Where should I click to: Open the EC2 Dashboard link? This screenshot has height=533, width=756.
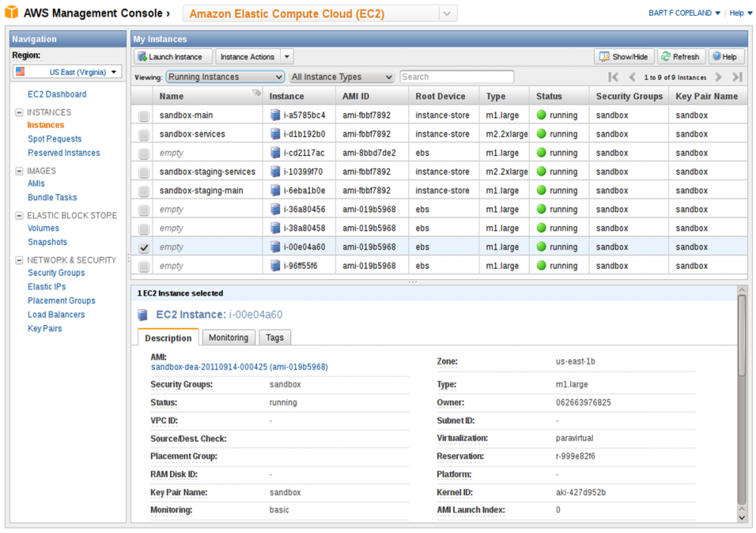(57, 94)
